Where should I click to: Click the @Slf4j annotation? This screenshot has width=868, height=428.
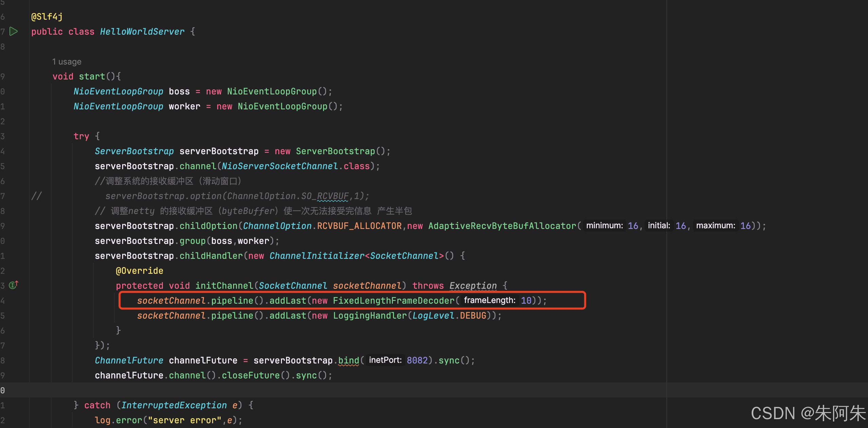click(47, 17)
